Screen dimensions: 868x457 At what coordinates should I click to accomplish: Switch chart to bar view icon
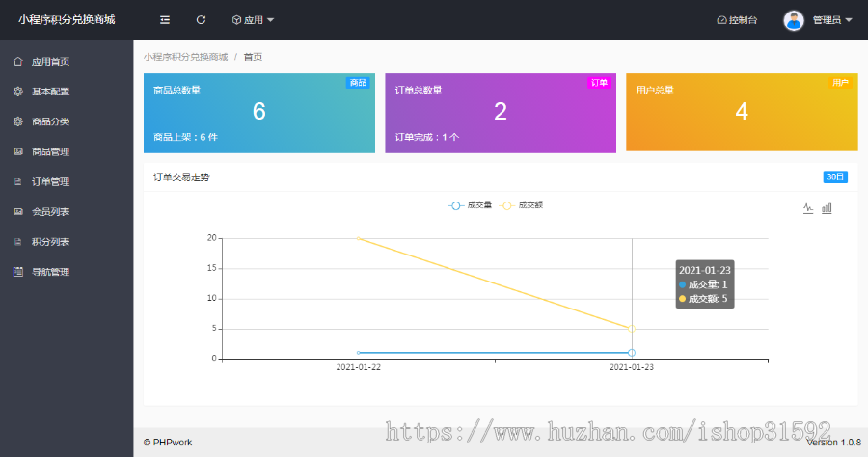click(827, 208)
